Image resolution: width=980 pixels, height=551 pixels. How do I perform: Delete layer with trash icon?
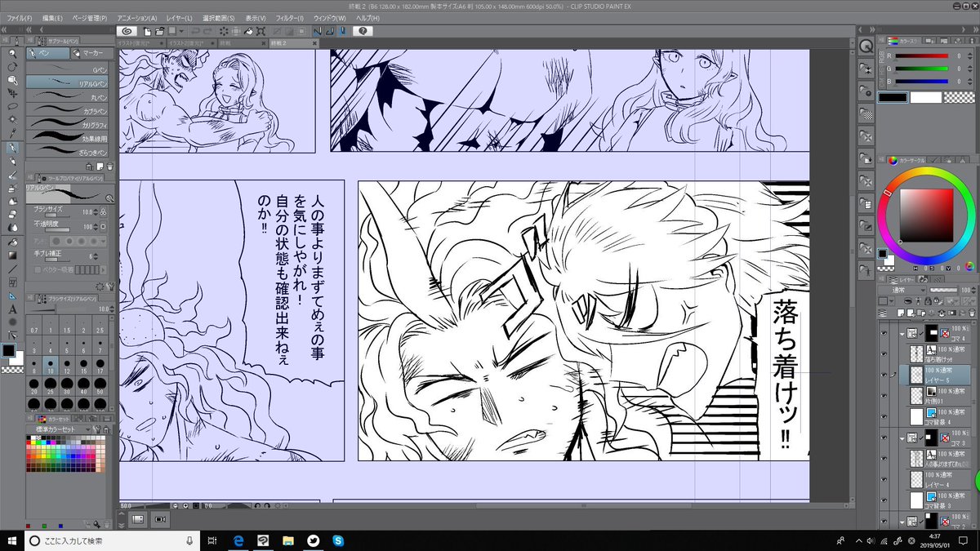click(x=971, y=313)
